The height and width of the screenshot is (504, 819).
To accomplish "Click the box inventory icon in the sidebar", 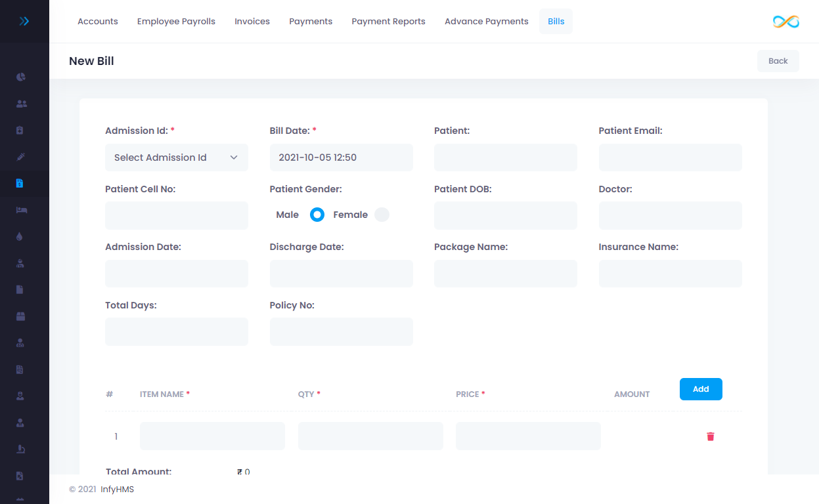I will click(21, 316).
